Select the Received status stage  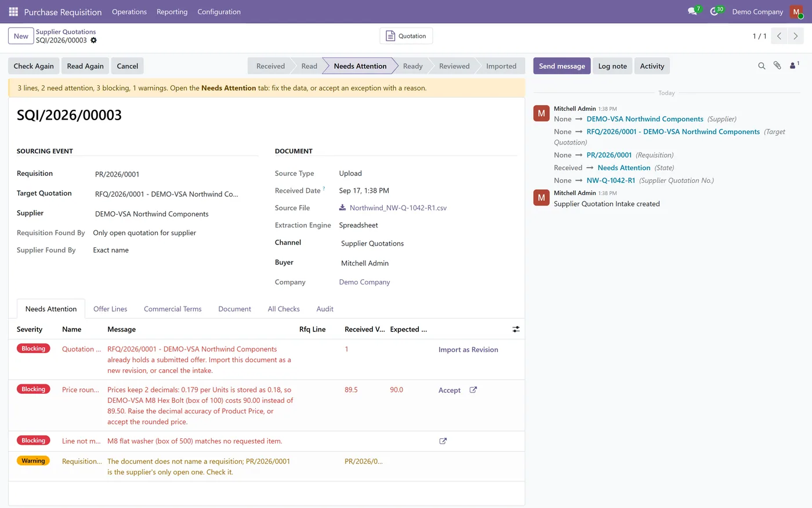point(270,66)
